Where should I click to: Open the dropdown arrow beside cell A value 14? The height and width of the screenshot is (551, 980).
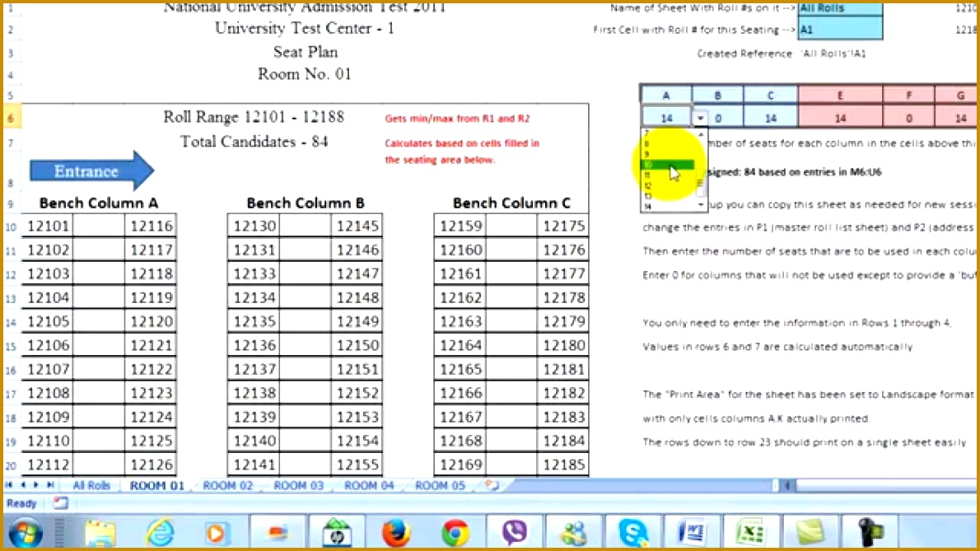pyautogui.click(x=700, y=118)
